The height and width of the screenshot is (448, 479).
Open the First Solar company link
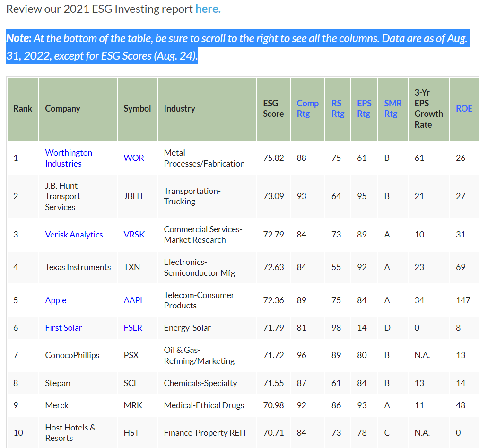(x=63, y=327)
